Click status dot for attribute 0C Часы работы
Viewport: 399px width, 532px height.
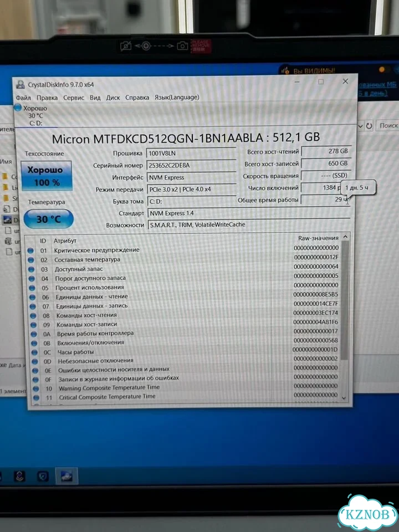[34, 352]
